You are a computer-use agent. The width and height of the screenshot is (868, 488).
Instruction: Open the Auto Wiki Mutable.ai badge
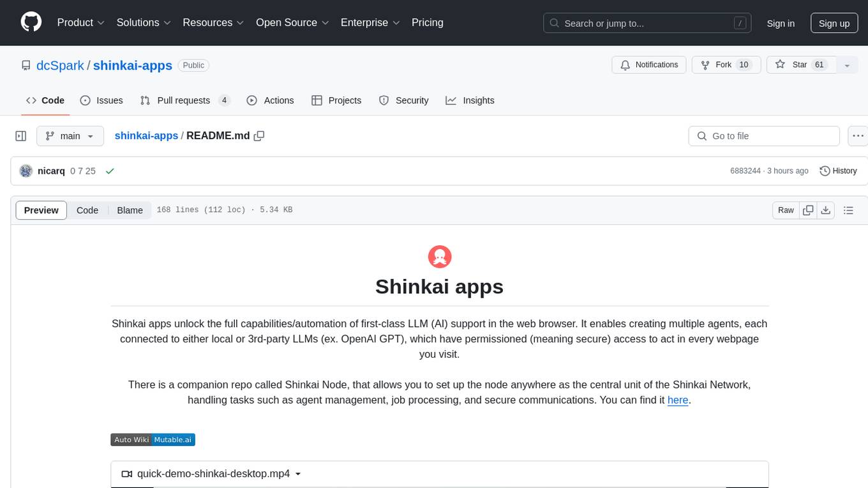click(153, 439)
